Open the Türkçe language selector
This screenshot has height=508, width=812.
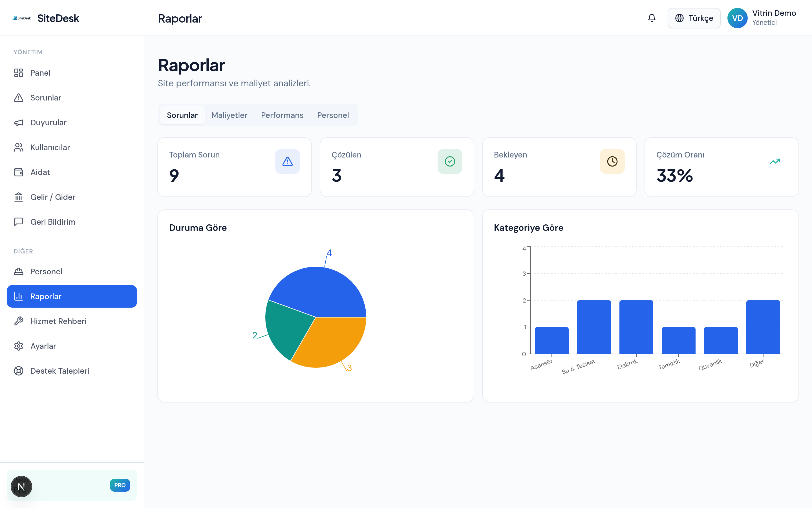point(694,18)
